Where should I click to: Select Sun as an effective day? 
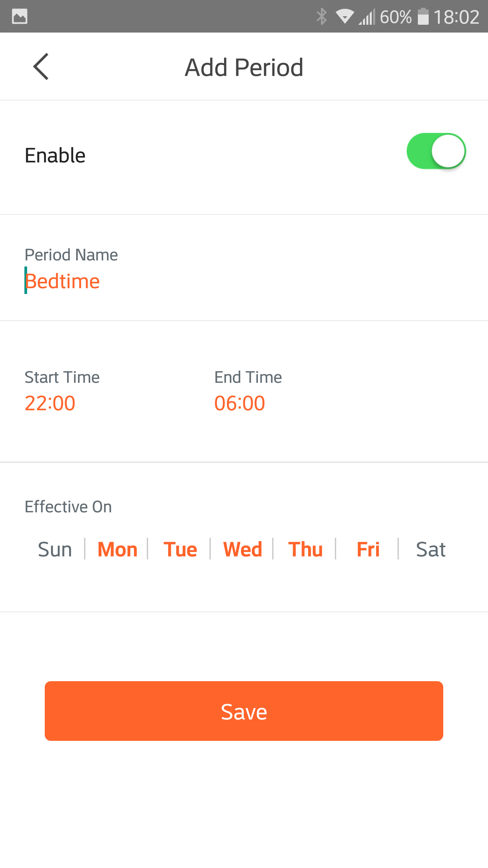click(x=55, y=549)
